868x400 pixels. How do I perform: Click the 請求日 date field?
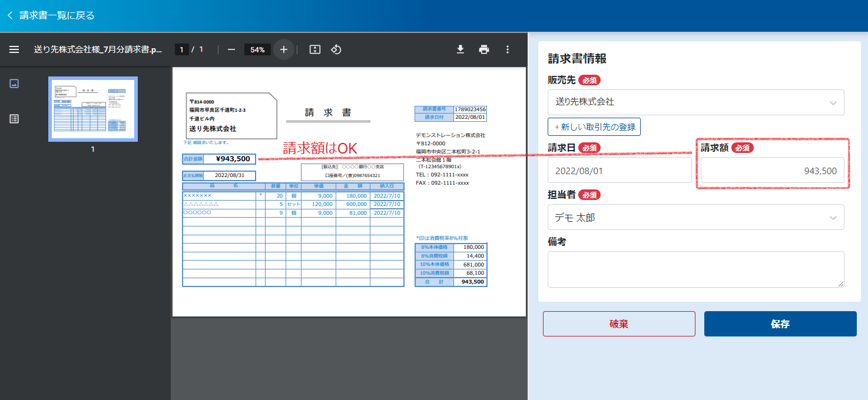[x=619, y=171]
